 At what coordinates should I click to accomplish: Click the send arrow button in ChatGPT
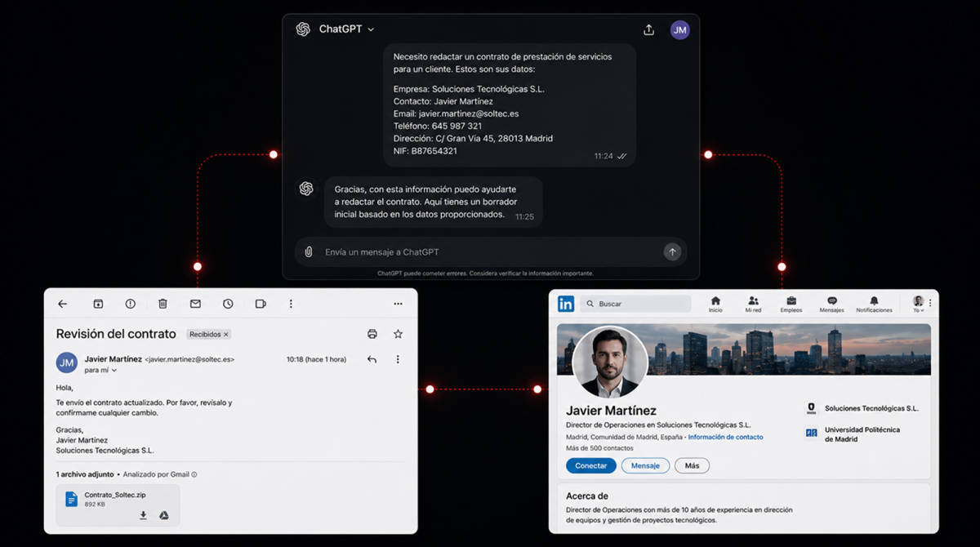click(x=672, y=251)
